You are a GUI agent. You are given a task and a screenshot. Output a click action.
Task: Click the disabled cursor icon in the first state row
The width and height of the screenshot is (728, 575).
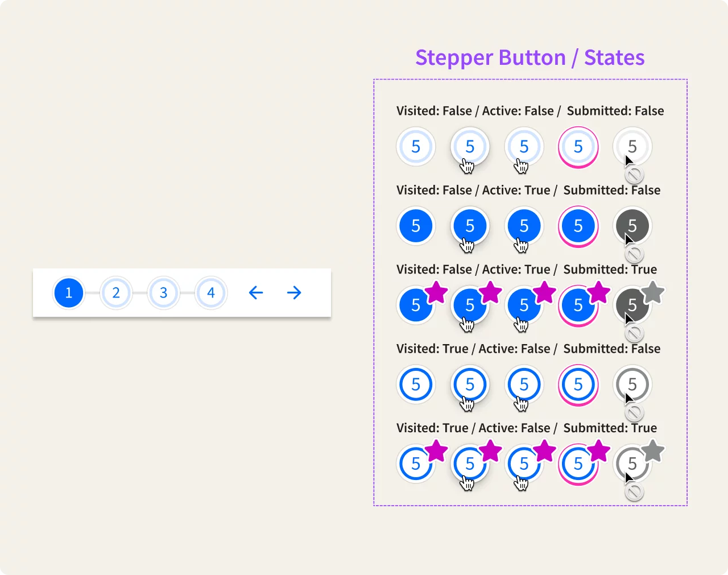pyautogui.click(x=634, y=175)
